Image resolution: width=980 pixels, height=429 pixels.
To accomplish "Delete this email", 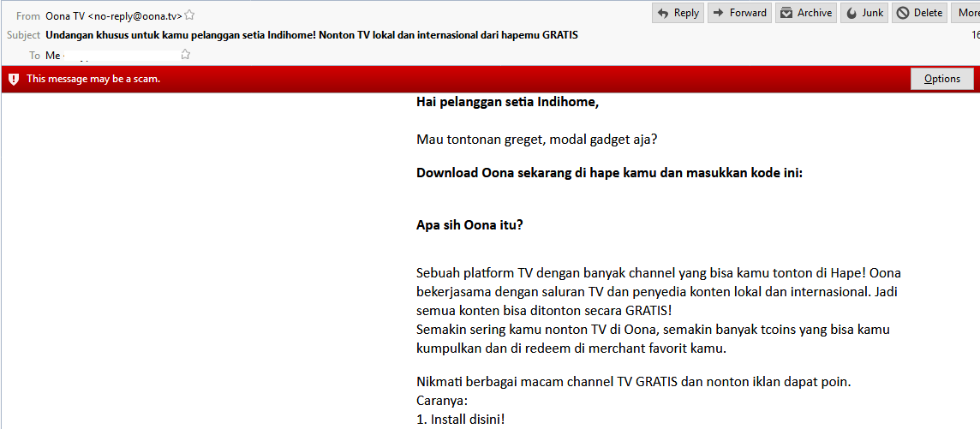I will pyautogui.click(x=918, y=13).
